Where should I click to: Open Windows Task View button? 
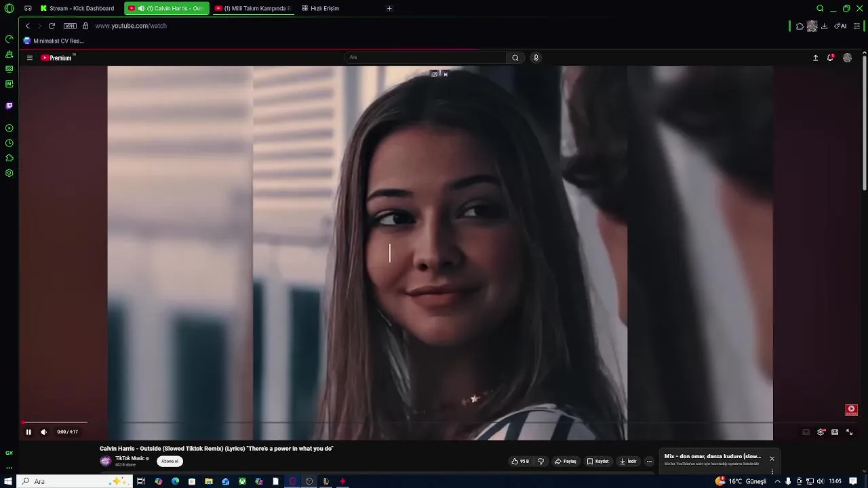click(x=141, y=481)
